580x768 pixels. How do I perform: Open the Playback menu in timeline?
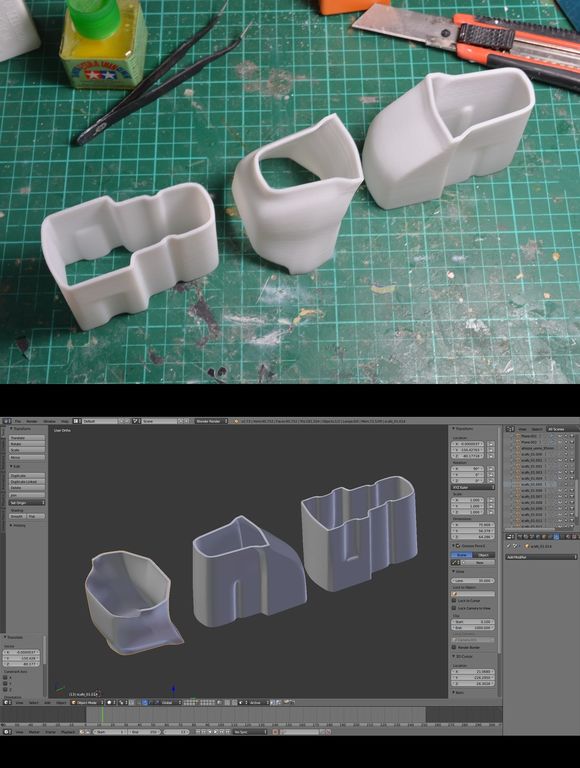pyautogui.click(x=68, y=732)
